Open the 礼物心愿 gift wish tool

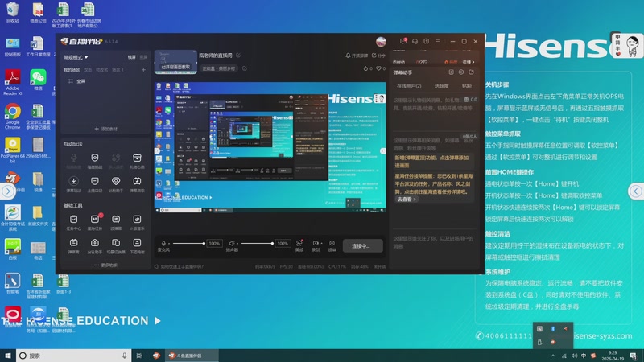[137, 160]
